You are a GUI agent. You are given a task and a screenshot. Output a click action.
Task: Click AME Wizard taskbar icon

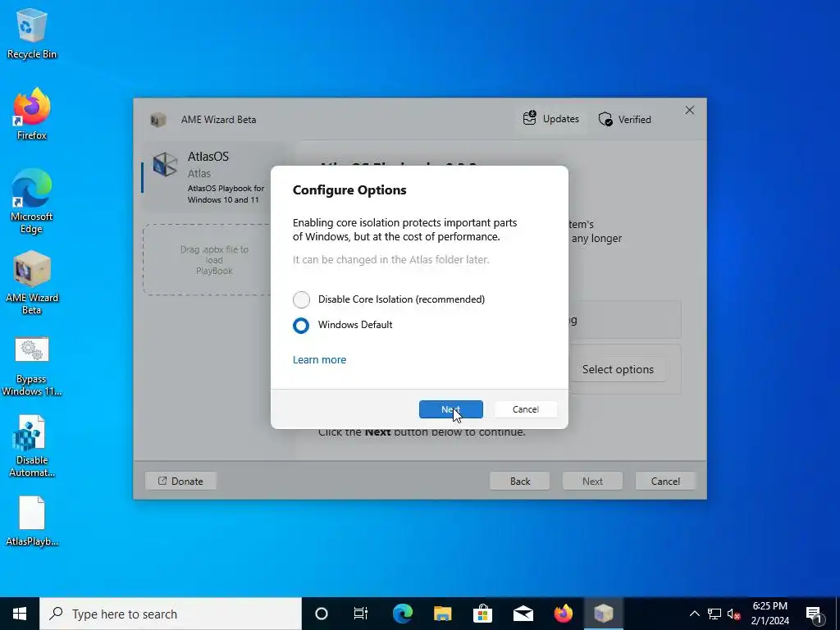[603, 614]
